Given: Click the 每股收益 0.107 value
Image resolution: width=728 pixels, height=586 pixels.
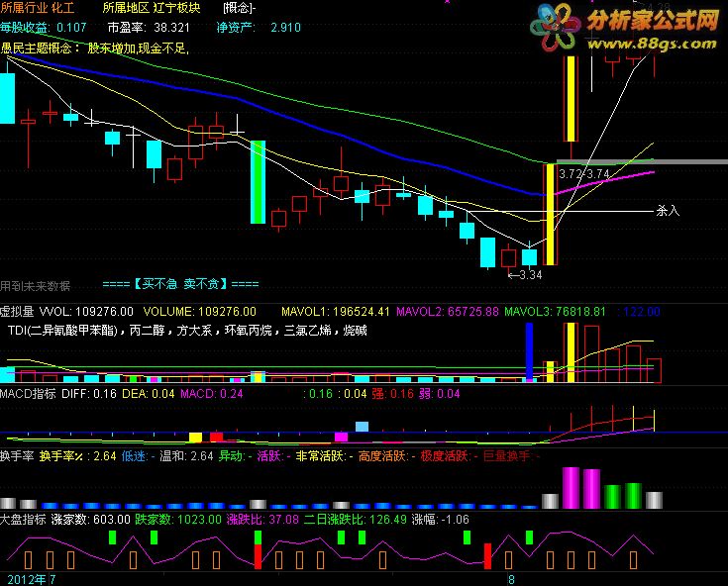Looking at the screenshot, I should (x=44, y=28).
